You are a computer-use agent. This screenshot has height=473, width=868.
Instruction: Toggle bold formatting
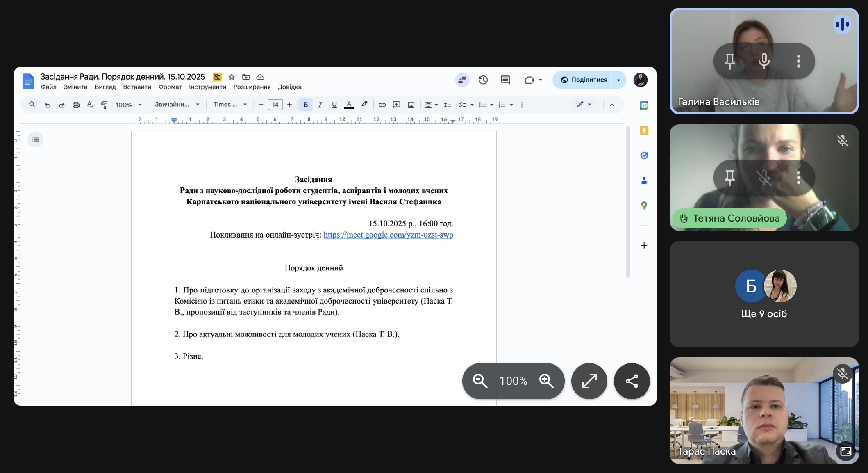pyautogui.click(x=306, y=105)
